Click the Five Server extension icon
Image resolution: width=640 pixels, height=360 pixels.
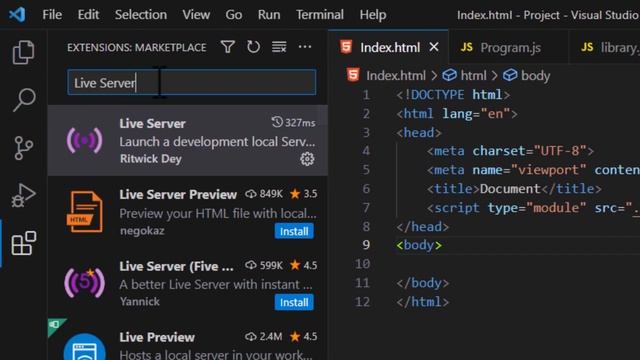coord(84,282)
